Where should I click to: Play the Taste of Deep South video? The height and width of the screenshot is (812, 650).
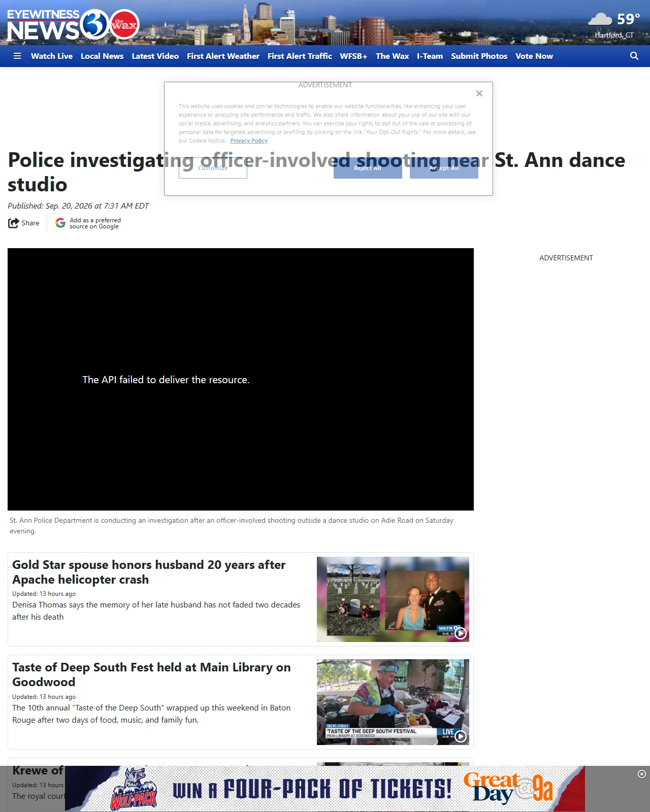pyautogui.click(x=461, y=736)
